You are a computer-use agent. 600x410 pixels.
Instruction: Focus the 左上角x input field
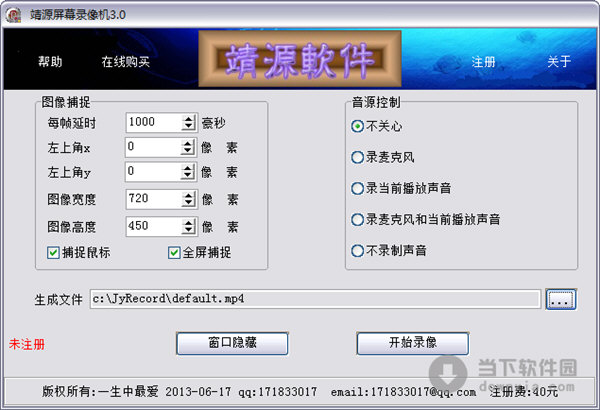coord(152,147)
